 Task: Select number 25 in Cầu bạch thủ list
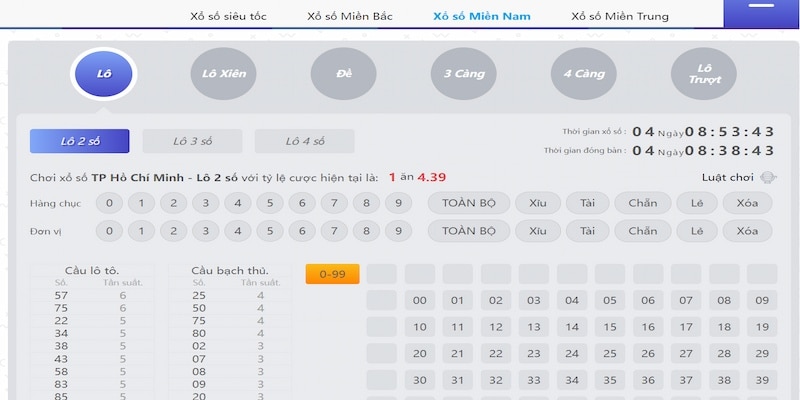click(199, 295)
